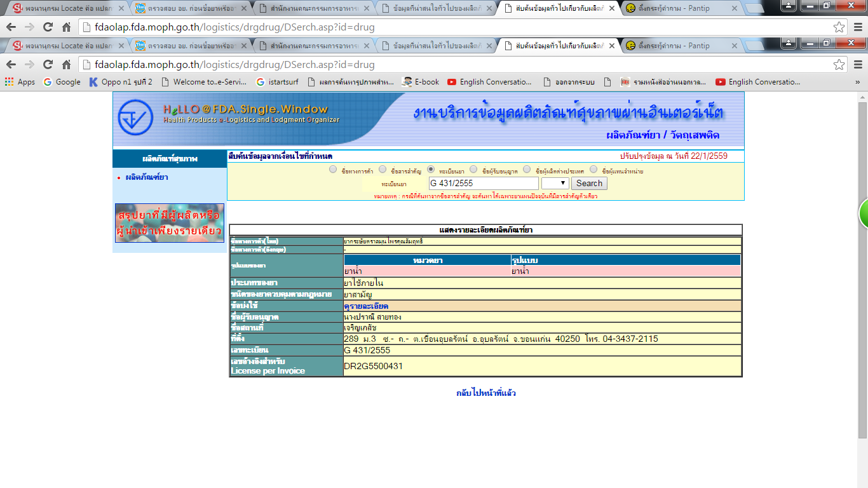
Task: Show hidden bookmarks with the overflow chevron
Action: [857, 82]
